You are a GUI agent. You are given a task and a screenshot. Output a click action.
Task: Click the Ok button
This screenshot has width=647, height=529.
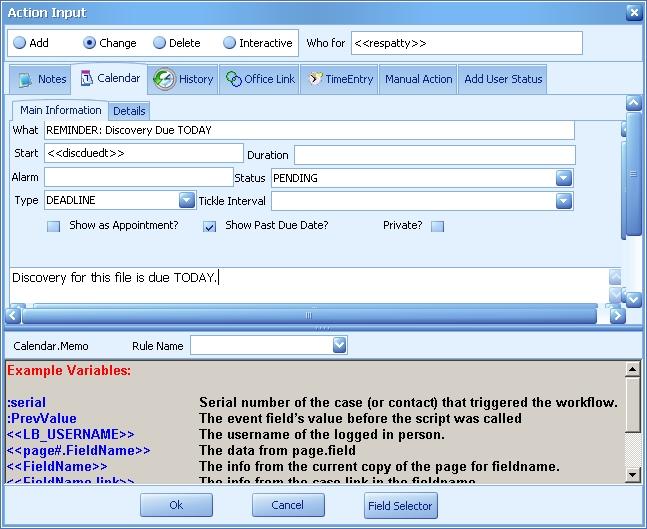(176, 505)
